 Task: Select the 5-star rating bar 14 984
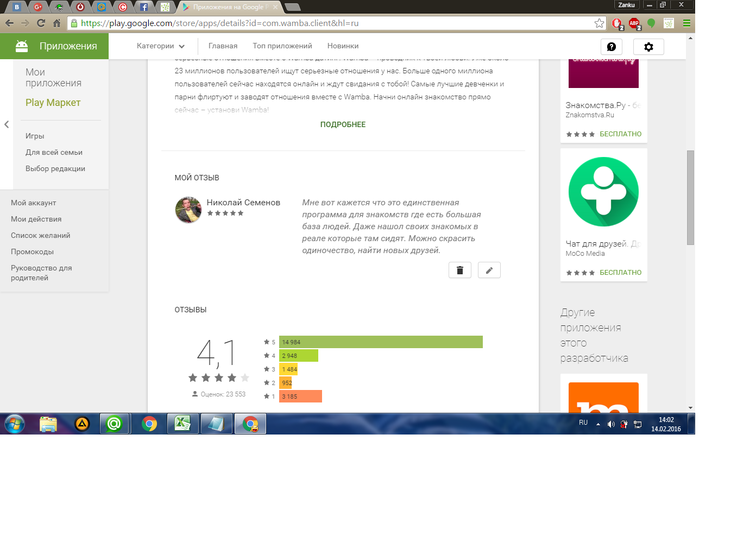[381, 342]
